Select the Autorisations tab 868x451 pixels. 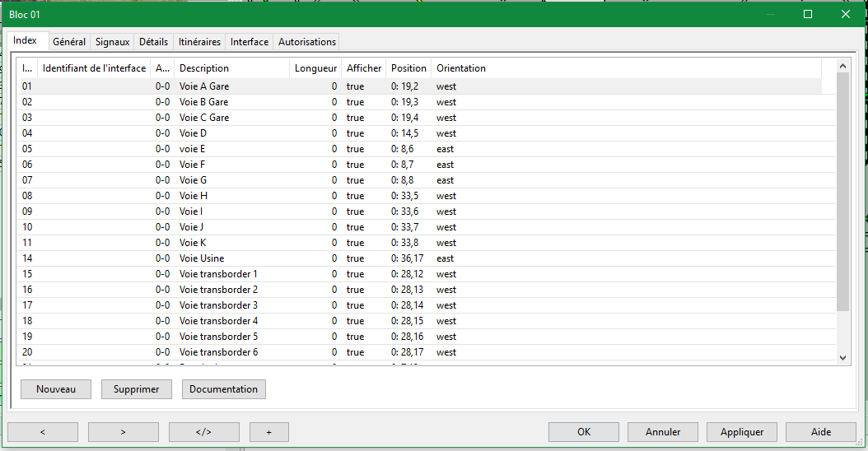click(307, 42)
